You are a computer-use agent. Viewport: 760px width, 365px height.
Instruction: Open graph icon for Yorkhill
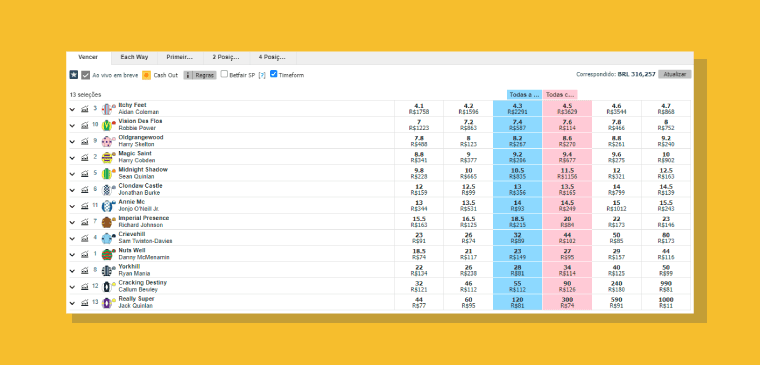84,270
